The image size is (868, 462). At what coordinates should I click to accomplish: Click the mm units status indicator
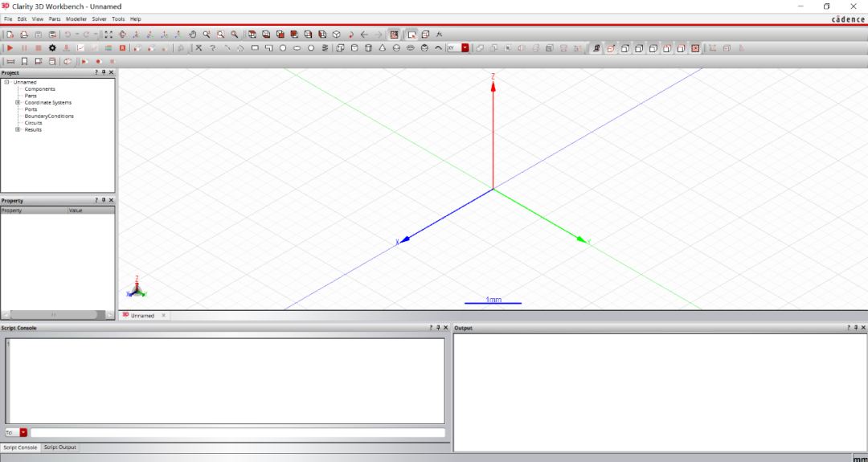pos(859,459)
